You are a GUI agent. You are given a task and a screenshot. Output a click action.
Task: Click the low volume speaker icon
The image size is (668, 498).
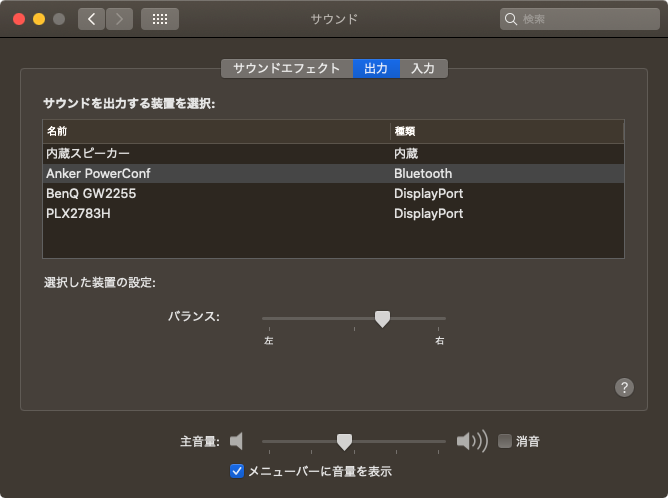(236, 441)
